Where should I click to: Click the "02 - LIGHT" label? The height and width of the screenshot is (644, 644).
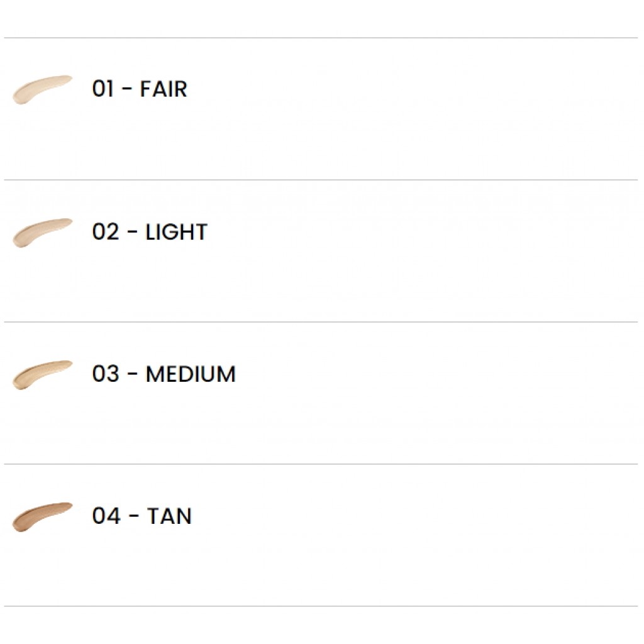coord(149,232)
